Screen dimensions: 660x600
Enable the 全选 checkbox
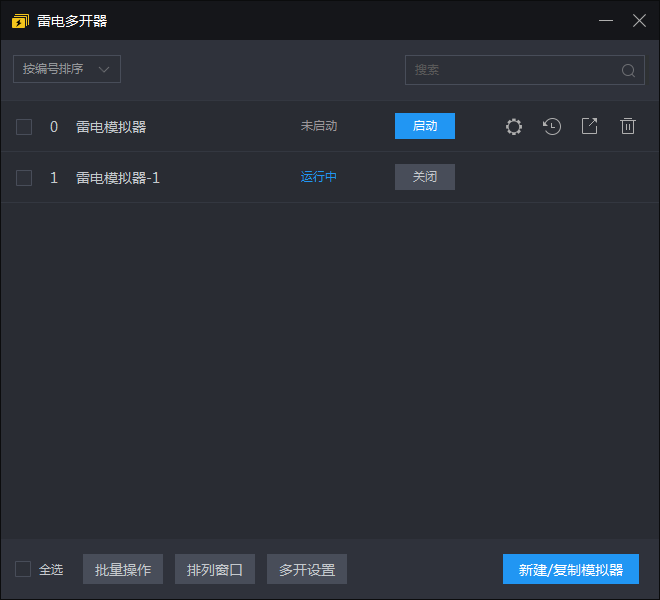click(23, 569)
